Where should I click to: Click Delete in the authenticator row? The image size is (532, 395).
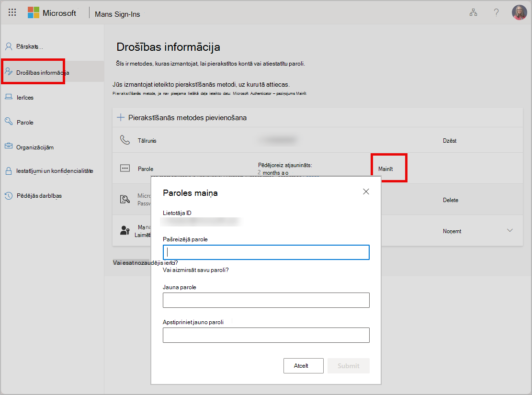click(x=451, y=200)
